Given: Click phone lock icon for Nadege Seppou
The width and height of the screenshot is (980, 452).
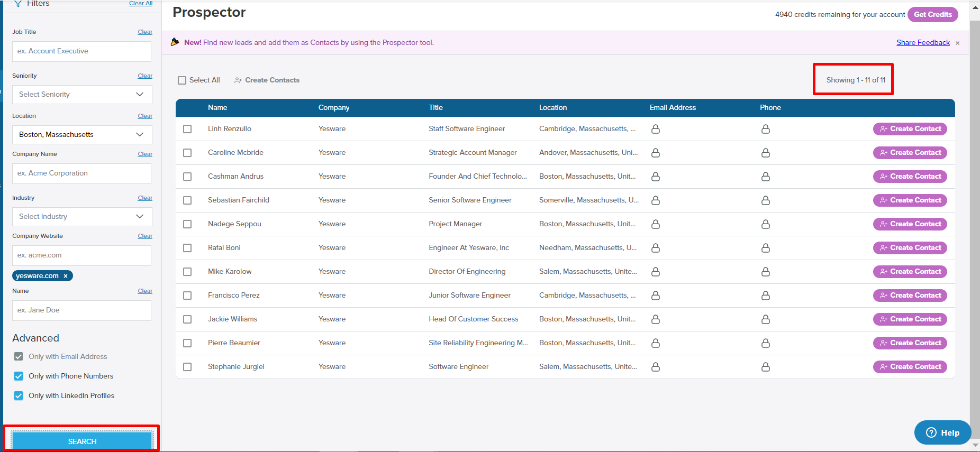Looking at the screenshot, I should pyautogui.click(x=765, y=224).
